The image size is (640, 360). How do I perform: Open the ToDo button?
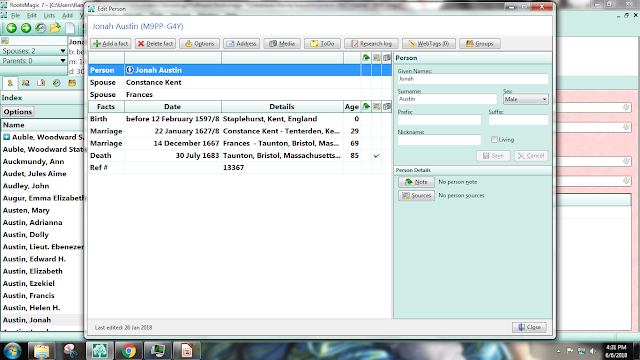(x=322, y=44)
